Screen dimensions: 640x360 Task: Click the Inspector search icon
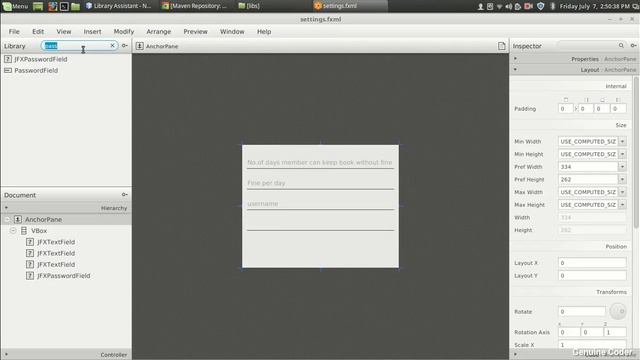(x=621, y=45)
